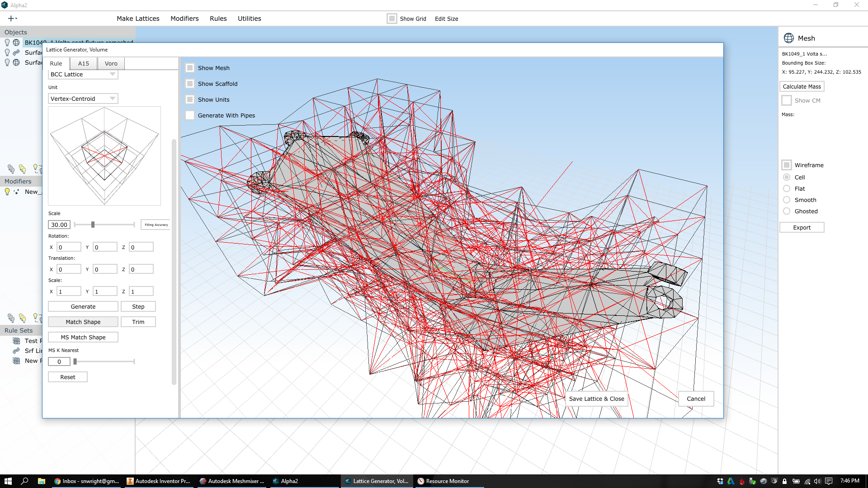Open the Utilities menu

250,19
